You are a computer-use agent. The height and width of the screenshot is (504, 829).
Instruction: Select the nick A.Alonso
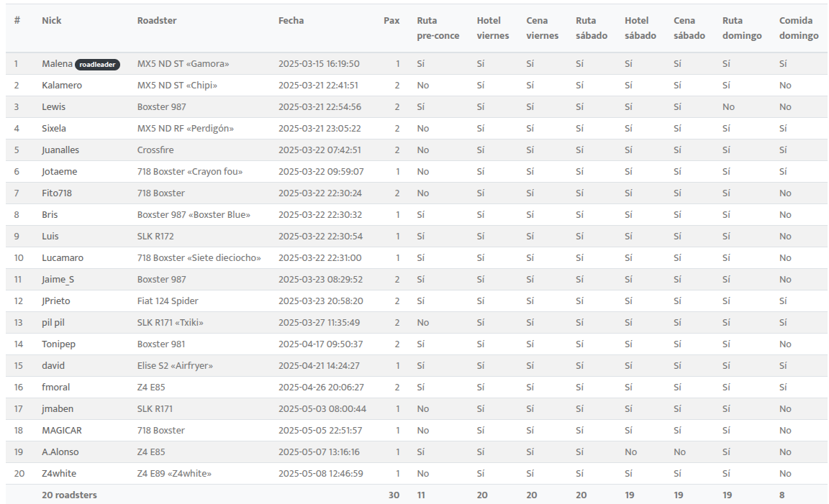pyautogui.click(x=60, y=452)
